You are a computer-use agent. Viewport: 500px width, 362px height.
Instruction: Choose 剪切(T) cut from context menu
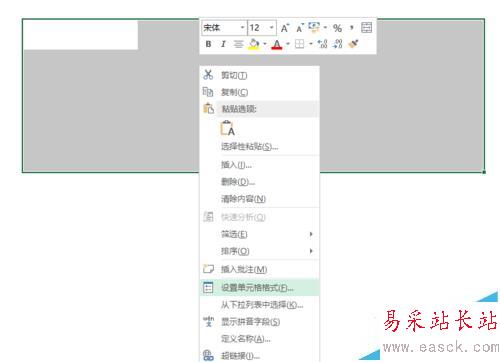(x=259, y=75)
